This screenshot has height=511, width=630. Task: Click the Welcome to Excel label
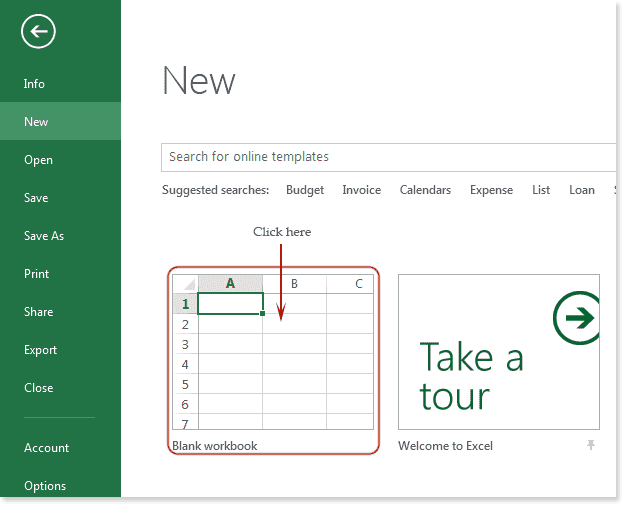[445, 446]
